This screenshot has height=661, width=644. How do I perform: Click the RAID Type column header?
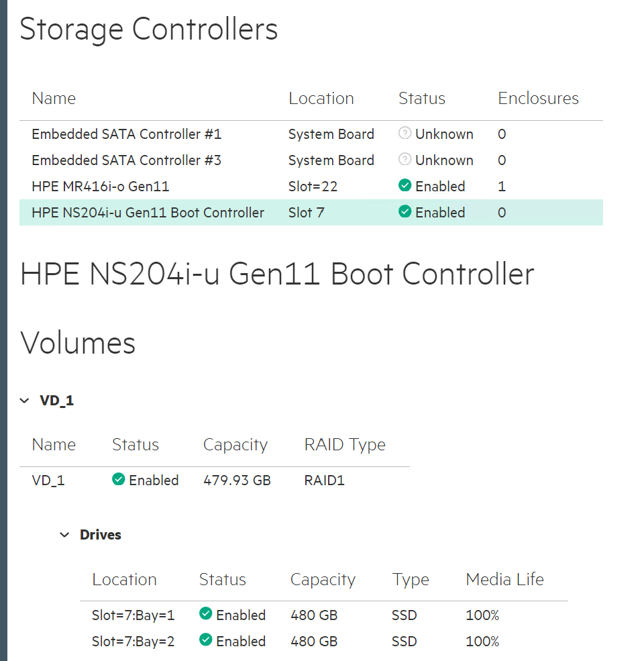[345, 445]
